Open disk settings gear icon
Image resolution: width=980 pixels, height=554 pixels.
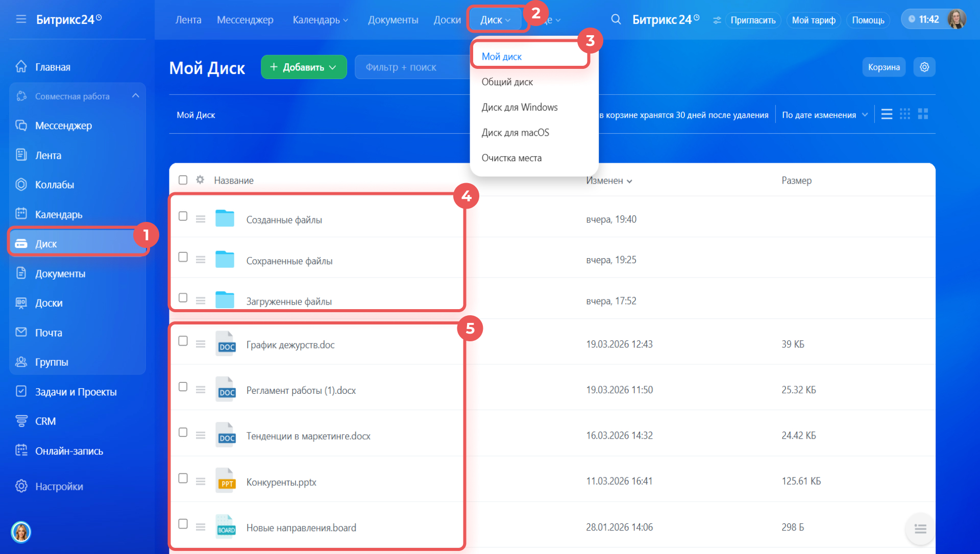click(924, 67)
